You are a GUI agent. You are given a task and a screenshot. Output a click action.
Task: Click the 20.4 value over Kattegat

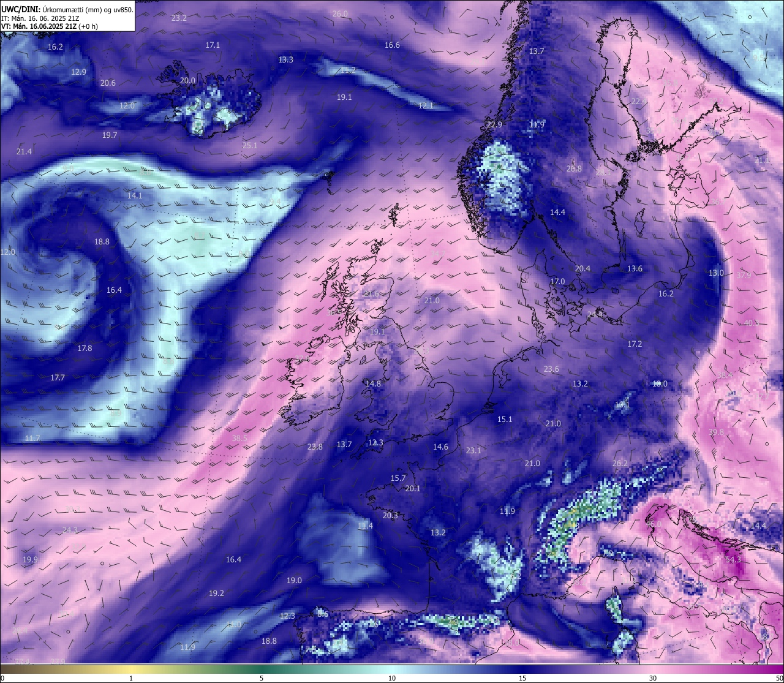(582, 268)
